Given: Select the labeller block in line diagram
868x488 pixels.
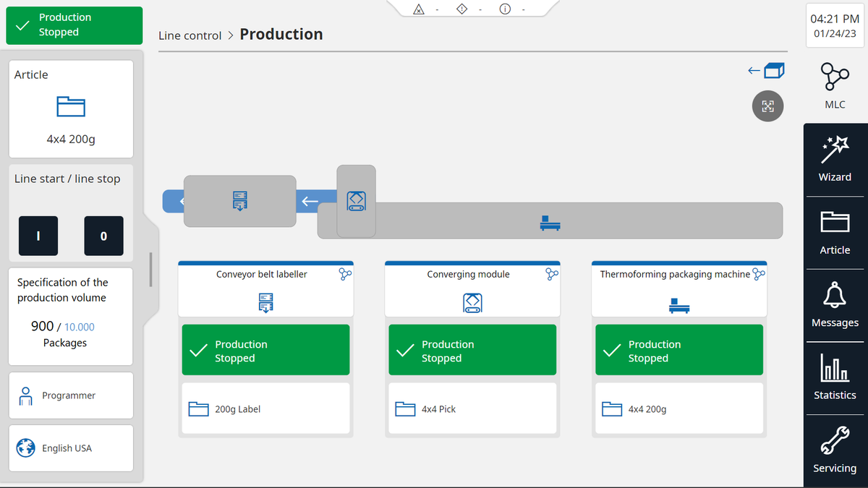Looking at the screenshot, I should tap(239, 201).
